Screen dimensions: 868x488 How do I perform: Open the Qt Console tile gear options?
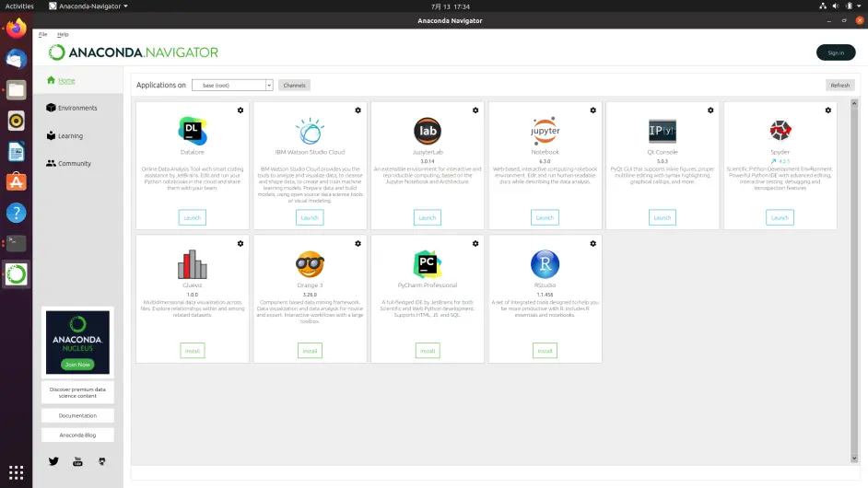[710, 110]
